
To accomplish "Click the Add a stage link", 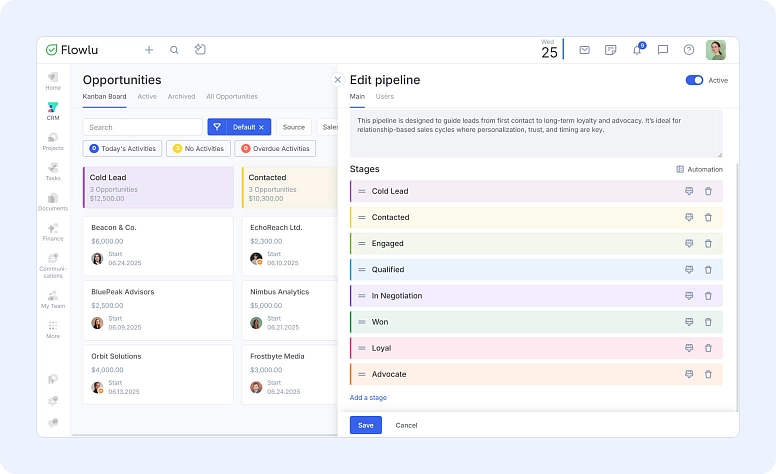I will click(368, 398).
